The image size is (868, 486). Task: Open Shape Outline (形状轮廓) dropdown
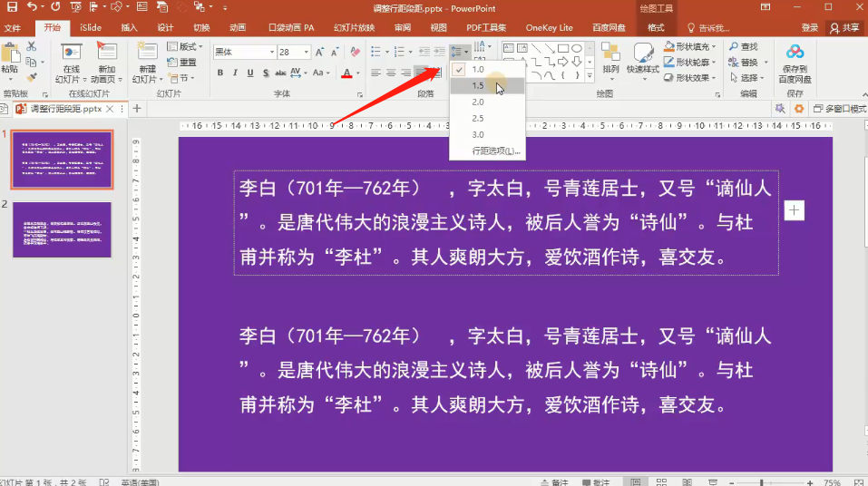pyautogui.click(x=689, y=62)
